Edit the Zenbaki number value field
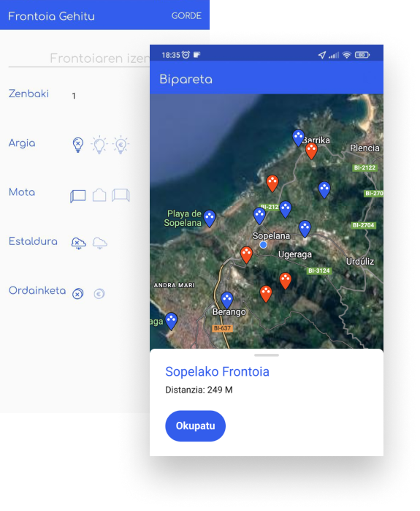420x511 pixels. [x=74, y=96]
